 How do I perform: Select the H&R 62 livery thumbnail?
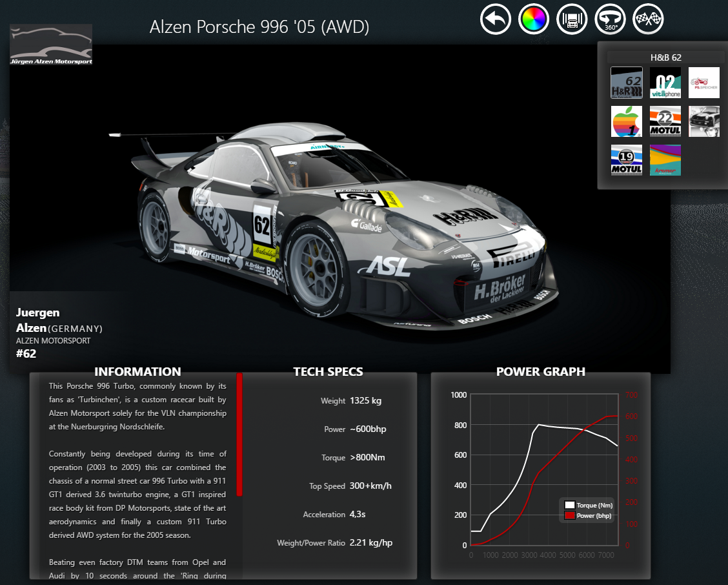[626, 83]
